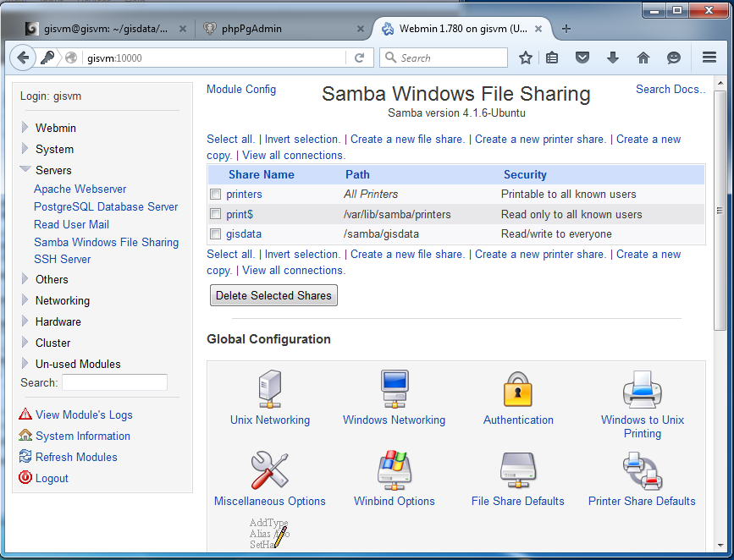Click the browser back arrow button
This screenshot has height=560, width=734.
(x=23, y=58)
